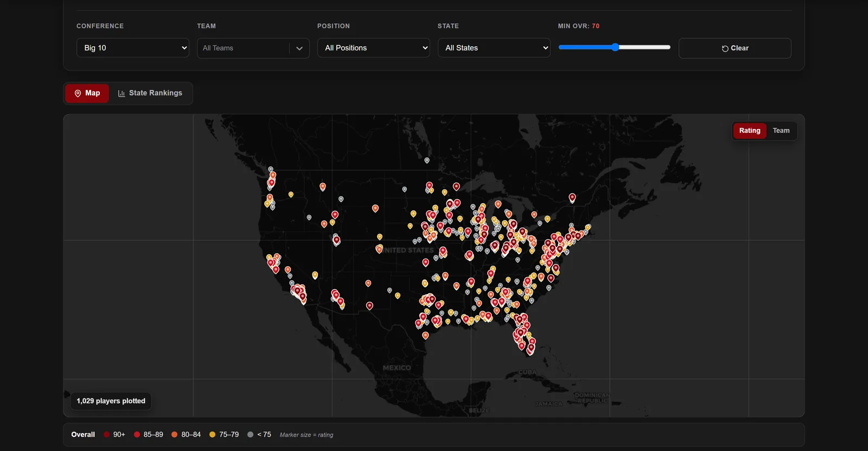Click the orange marker at Texas southern tip

(x=425, y=335)
